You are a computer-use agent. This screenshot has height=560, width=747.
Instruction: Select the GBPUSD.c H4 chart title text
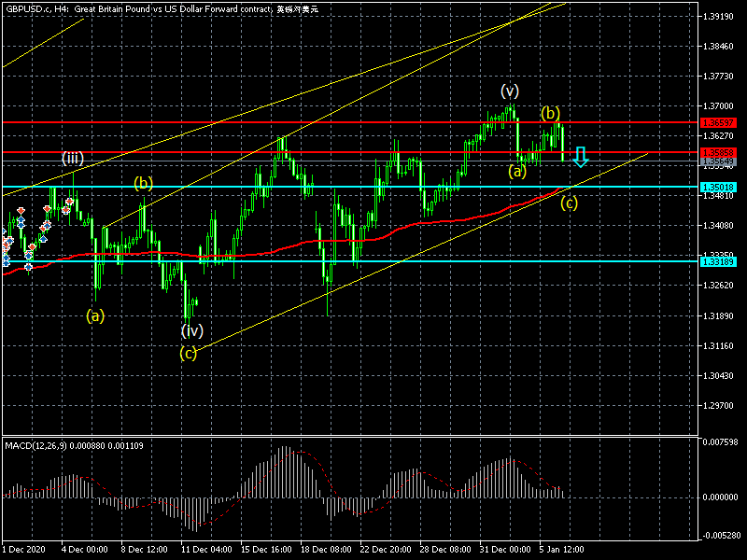[162, 8]
